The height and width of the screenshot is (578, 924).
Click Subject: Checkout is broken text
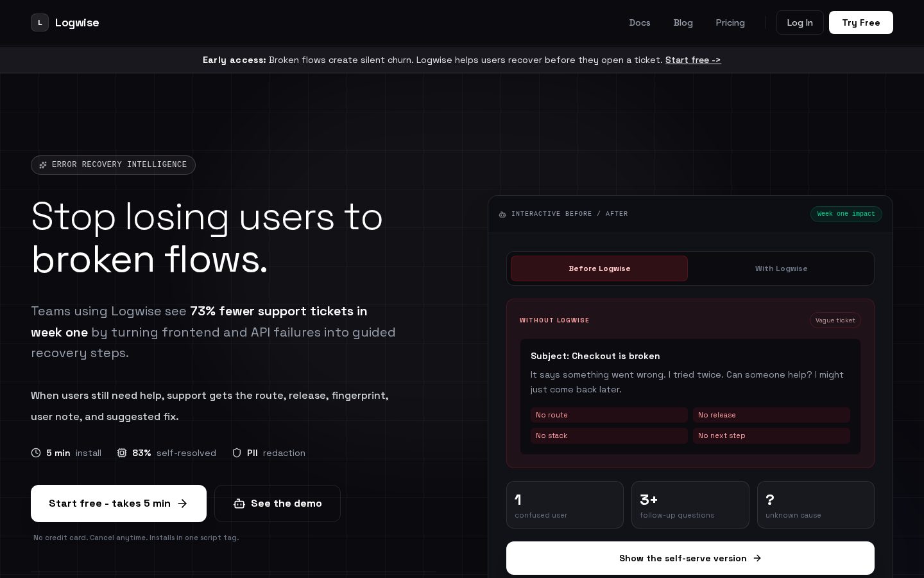(595, 356)
